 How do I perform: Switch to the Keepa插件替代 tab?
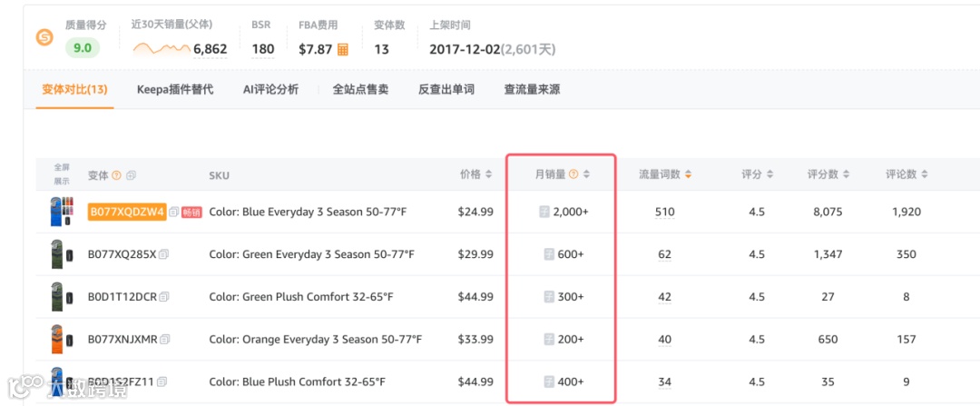[x=175, y=89]
